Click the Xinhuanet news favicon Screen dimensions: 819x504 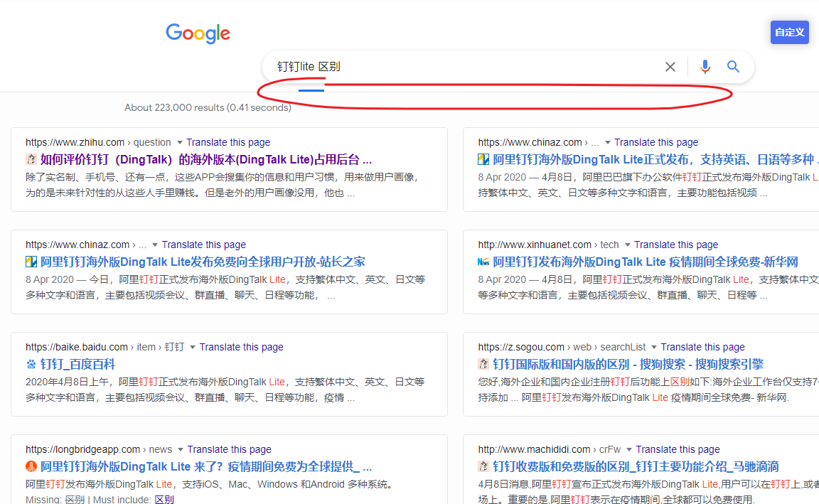(483, 262)
